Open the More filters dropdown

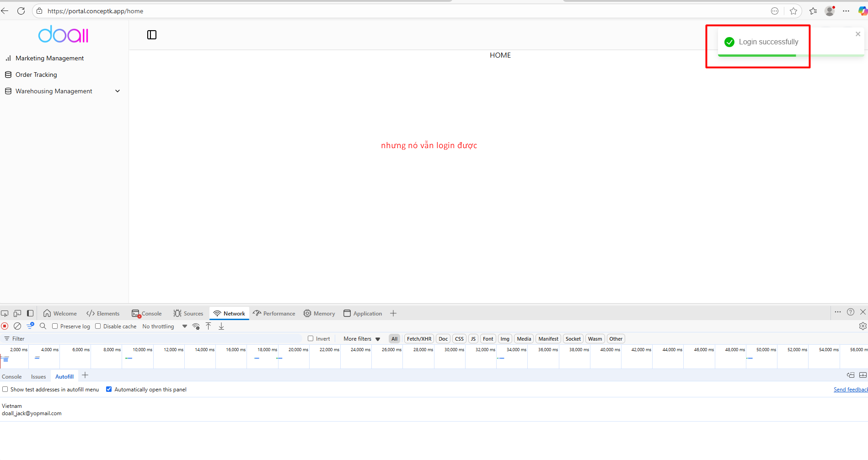coord(362,339)
